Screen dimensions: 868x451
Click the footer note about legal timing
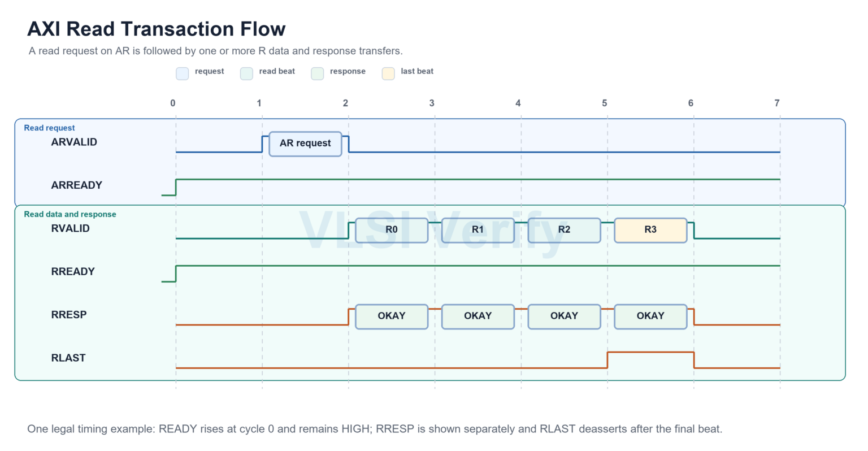(x=375, y=429)
